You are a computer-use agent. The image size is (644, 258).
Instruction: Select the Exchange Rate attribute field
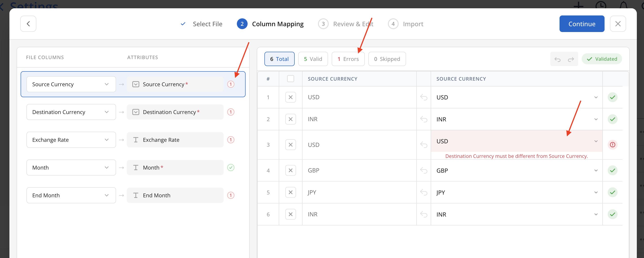(x=175, y=140)
